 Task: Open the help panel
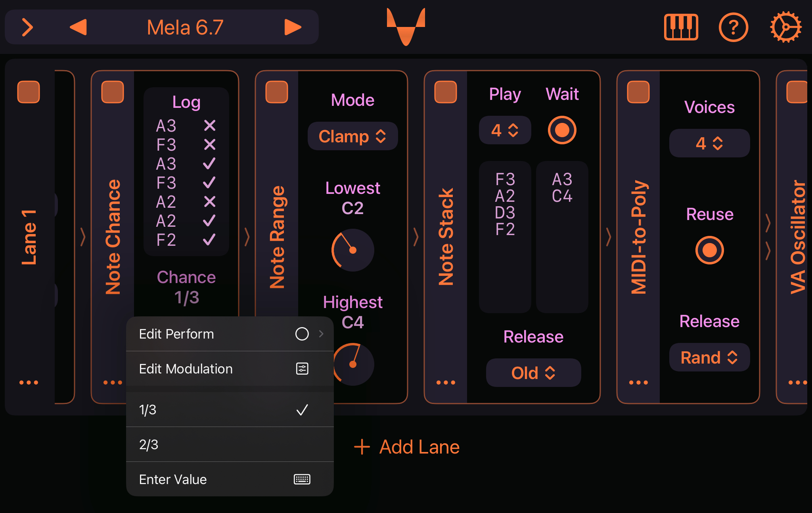pos(734,28)
